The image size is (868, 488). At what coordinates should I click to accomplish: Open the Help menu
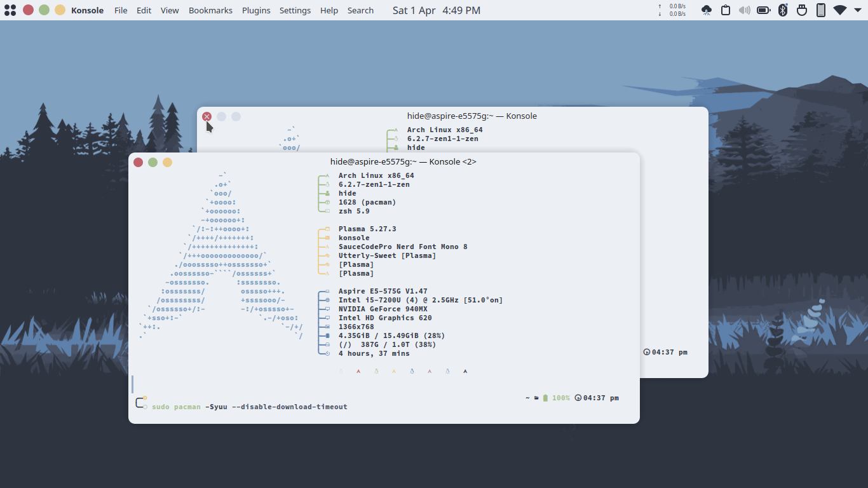329,10
